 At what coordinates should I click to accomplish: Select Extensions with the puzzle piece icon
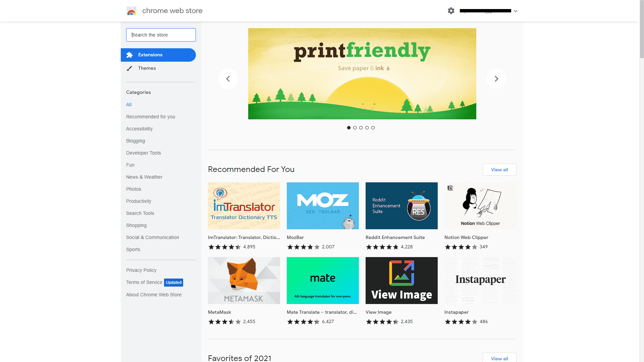coord(158,55)
